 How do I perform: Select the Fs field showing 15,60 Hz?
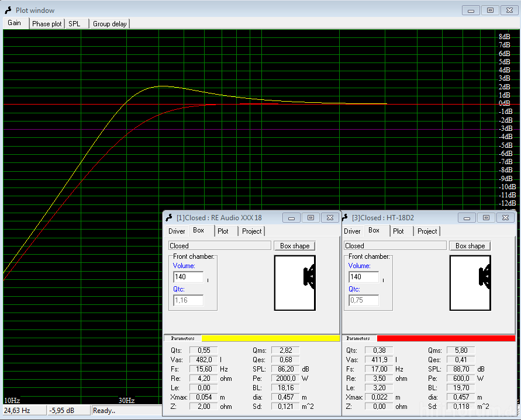203,369
